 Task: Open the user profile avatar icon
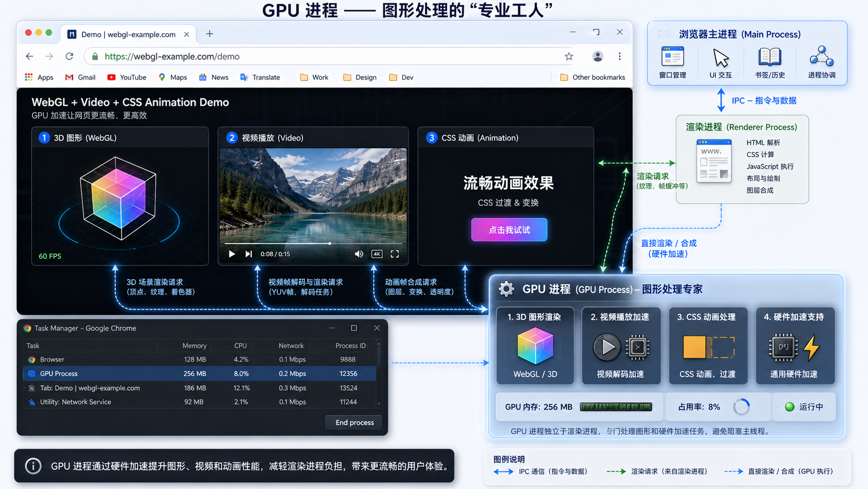point(598,56)
